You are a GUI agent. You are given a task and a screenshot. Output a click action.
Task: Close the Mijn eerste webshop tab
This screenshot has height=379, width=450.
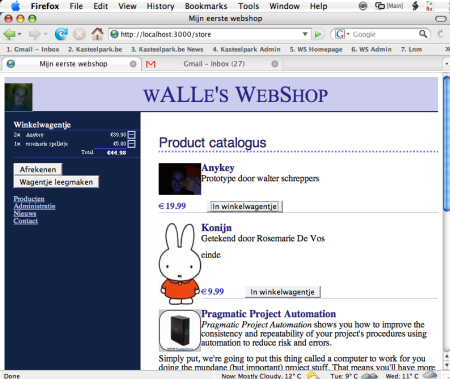click(x=133, y=64)
